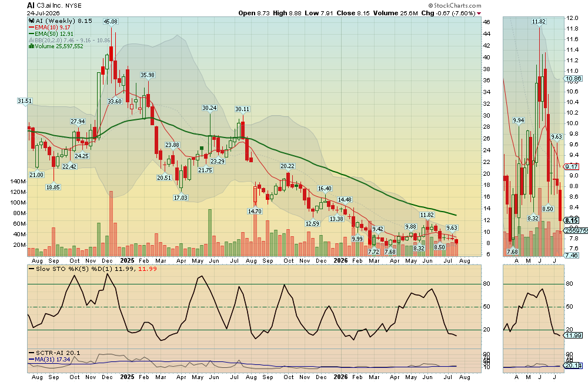Click the 35.98 price label
The image size is (588, 382).
pos(148,75)
